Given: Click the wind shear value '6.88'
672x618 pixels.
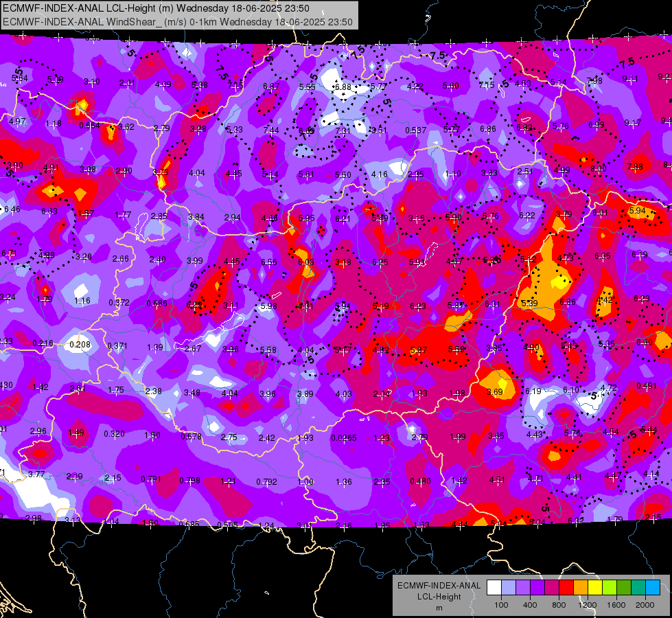Looking at the screenshot, I should [x=343, y=87].
